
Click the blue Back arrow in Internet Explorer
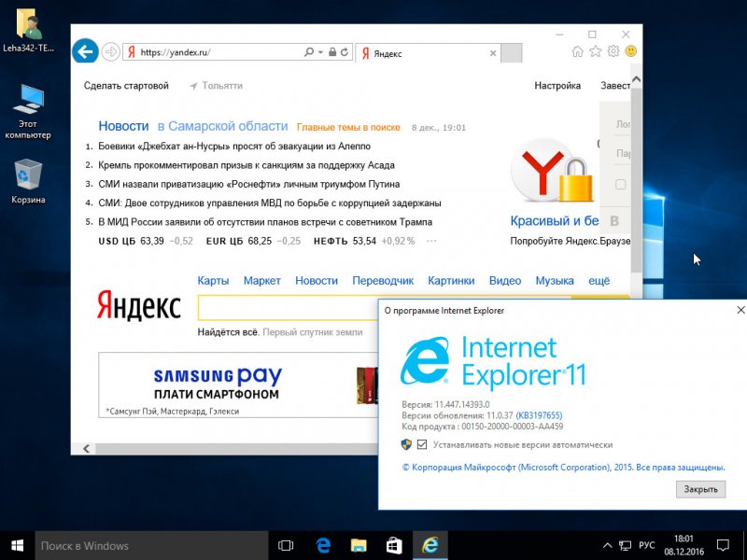(85, 51)
